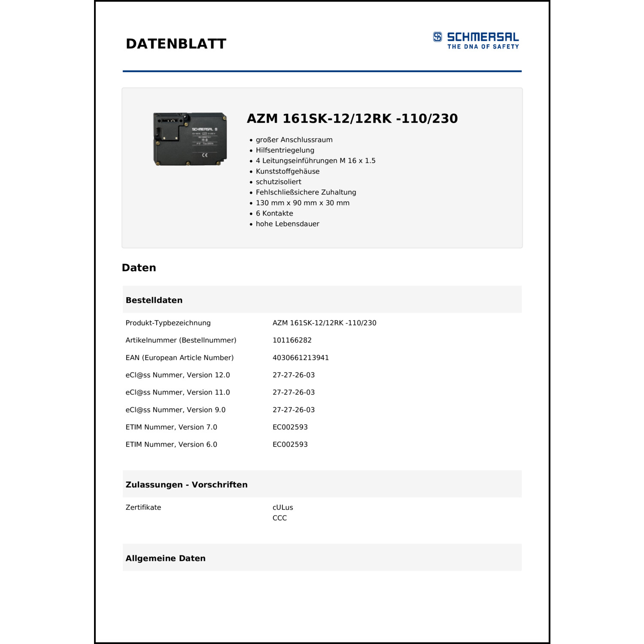
Task: Select EAN value 4030661213941
Action: tap(301, 358)
